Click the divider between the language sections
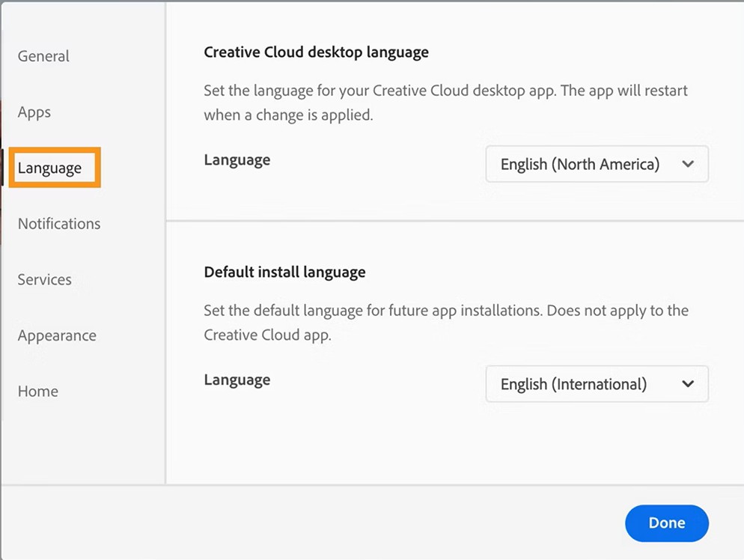The height and width of the screenshot is (560, 744). [454, 221]
